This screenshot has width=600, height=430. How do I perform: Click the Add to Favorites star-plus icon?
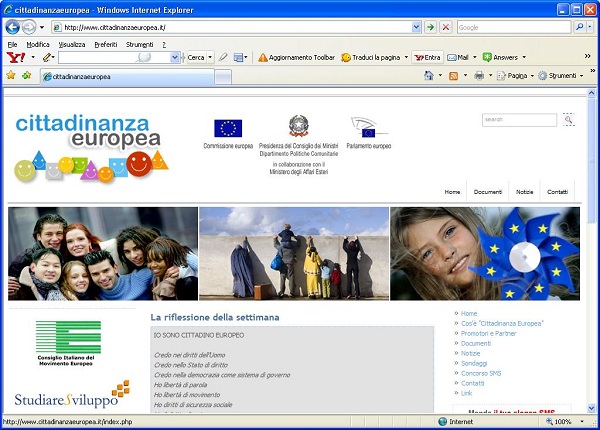(26, 75)
